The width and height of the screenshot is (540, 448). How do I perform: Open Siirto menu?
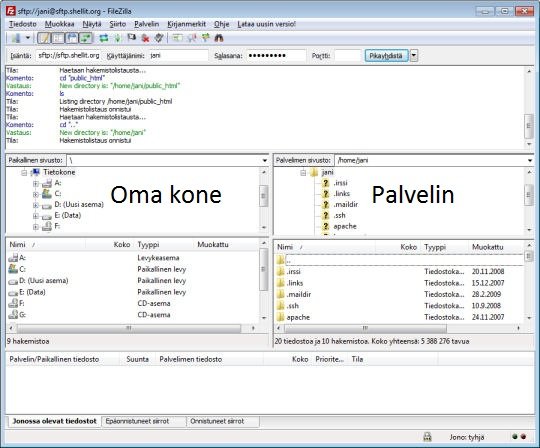coord(118,24)
